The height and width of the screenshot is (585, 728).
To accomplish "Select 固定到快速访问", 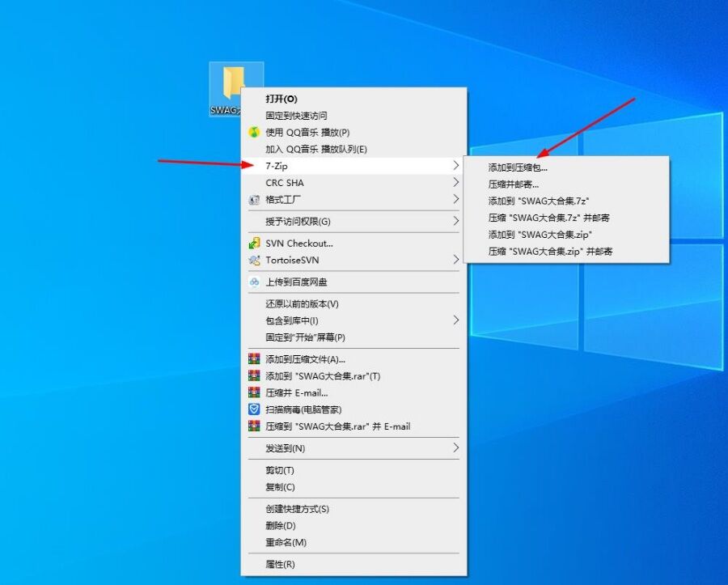I will [353, 116].
